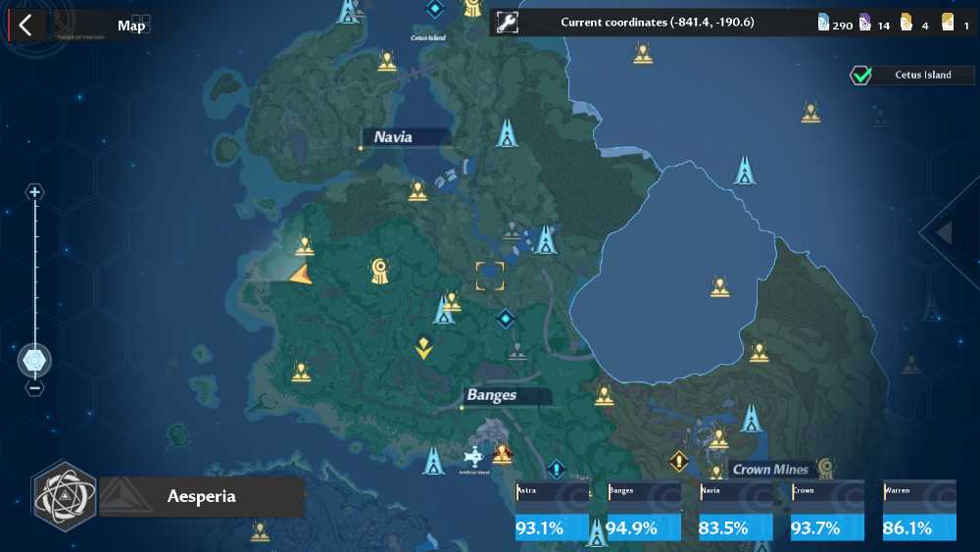Toggle the Cetus Island checkmark
Viewport: 980px width, 552px height.
pos(860,75)
